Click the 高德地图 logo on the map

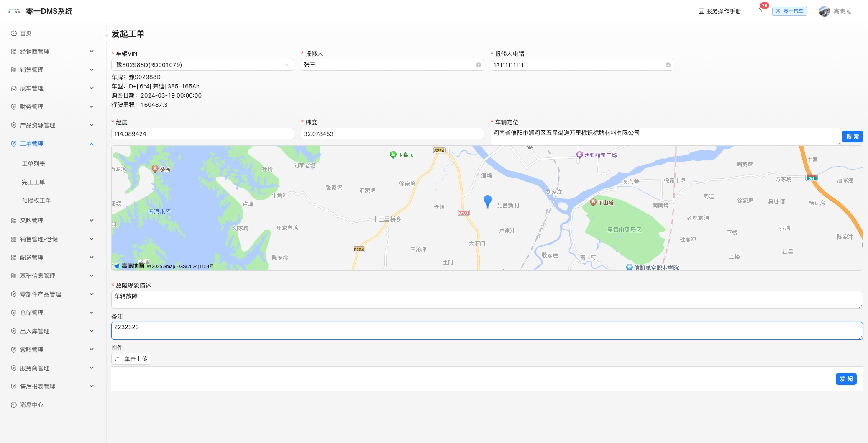point(129,266)
